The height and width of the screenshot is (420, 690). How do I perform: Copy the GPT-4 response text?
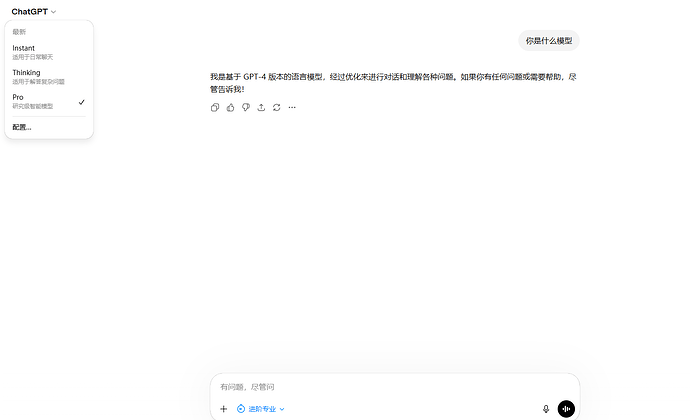pos(215,107)
